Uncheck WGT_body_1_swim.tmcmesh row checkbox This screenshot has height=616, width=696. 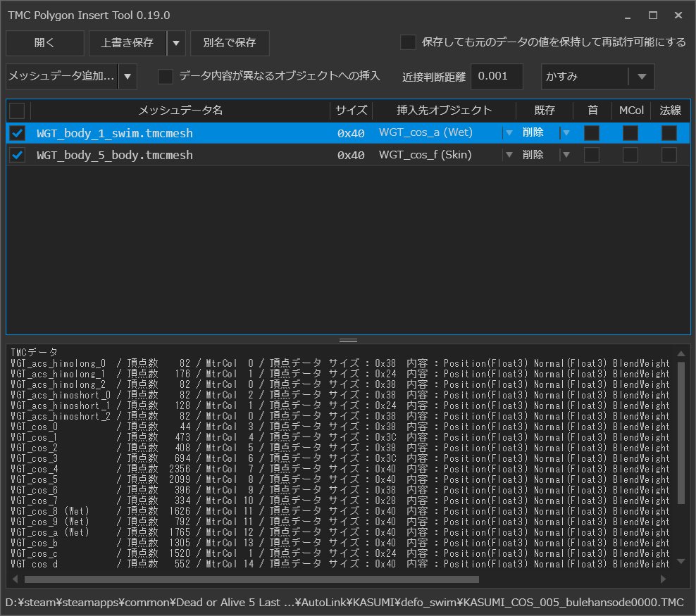coord(18,132)
